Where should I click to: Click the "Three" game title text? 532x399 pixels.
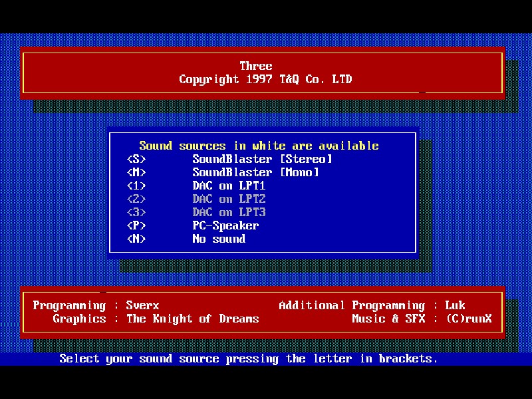256,66
